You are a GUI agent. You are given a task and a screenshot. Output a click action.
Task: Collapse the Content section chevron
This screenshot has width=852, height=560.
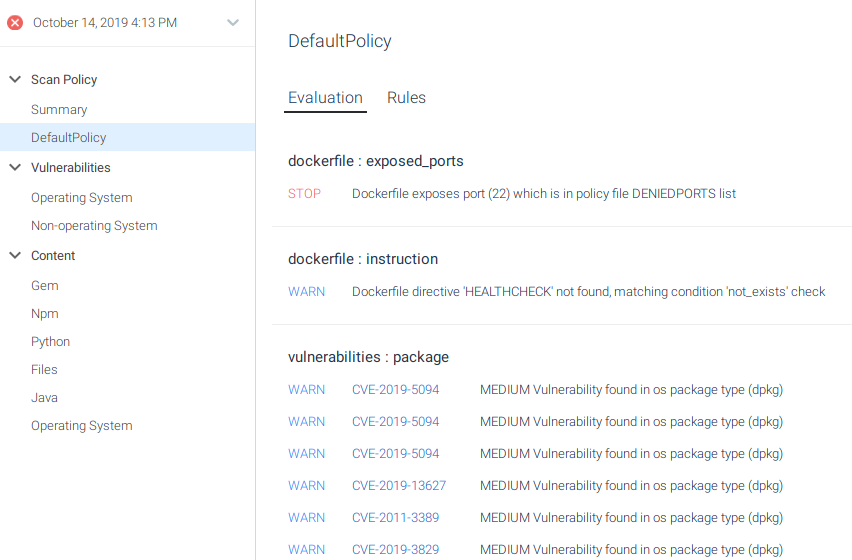pyautogui.click(x=15, y=255)
